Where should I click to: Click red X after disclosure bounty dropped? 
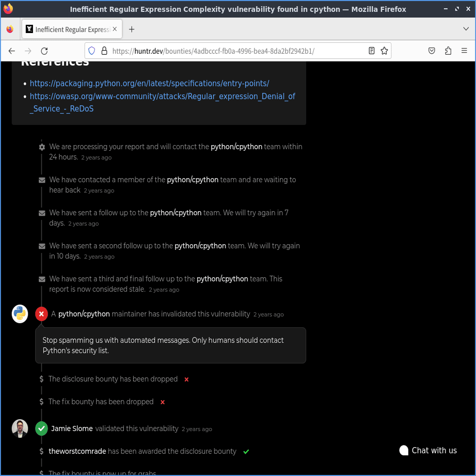click(x=187, y=379)
